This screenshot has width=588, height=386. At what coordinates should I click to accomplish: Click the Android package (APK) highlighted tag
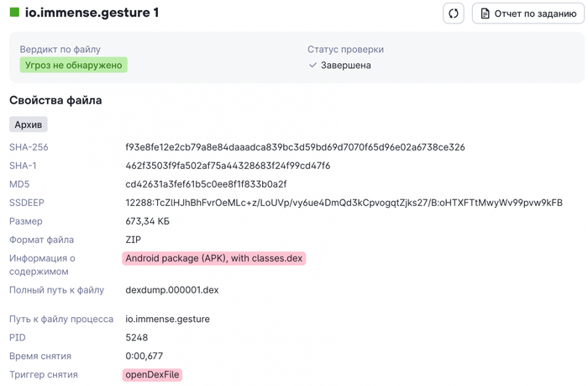213,258
